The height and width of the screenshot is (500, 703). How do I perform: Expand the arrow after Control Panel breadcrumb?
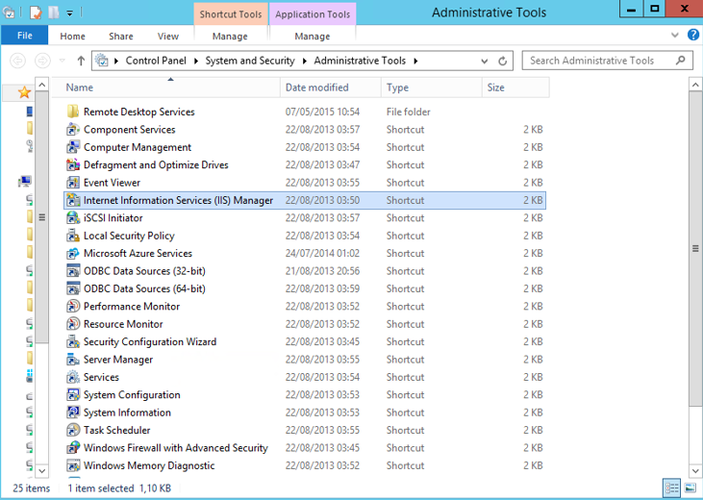196,61
